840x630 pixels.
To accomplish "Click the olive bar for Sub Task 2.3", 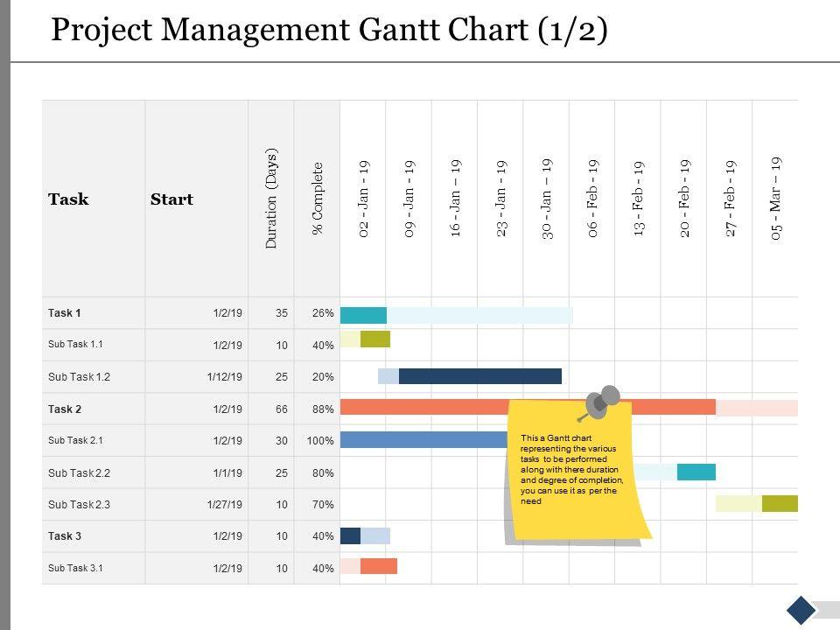I will click(780, 503).
